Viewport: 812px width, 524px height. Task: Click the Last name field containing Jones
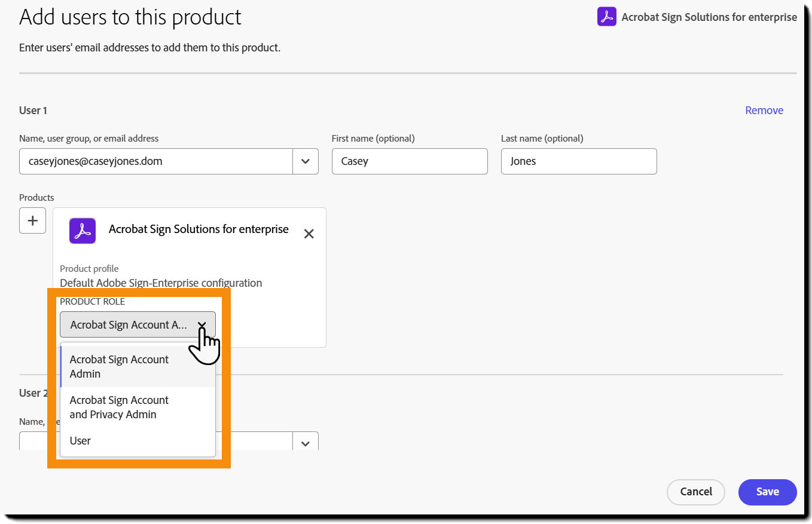tap(578, 161)
